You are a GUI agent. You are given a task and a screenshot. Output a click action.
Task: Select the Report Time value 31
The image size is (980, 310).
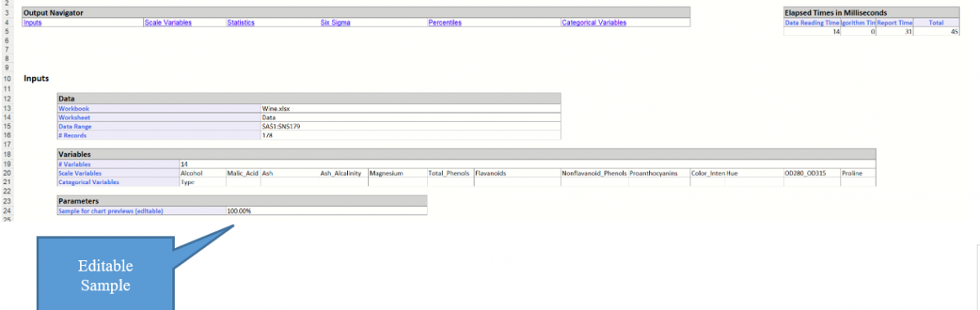894,31
